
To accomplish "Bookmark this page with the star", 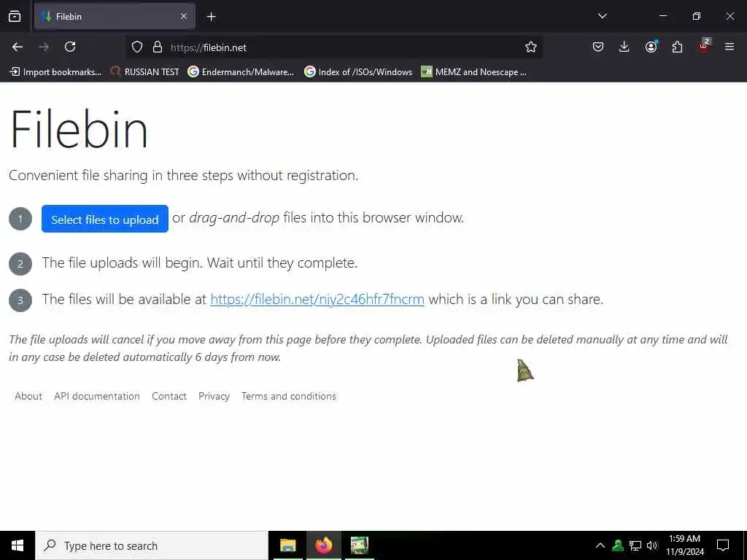I will click(x=531, y=47).
